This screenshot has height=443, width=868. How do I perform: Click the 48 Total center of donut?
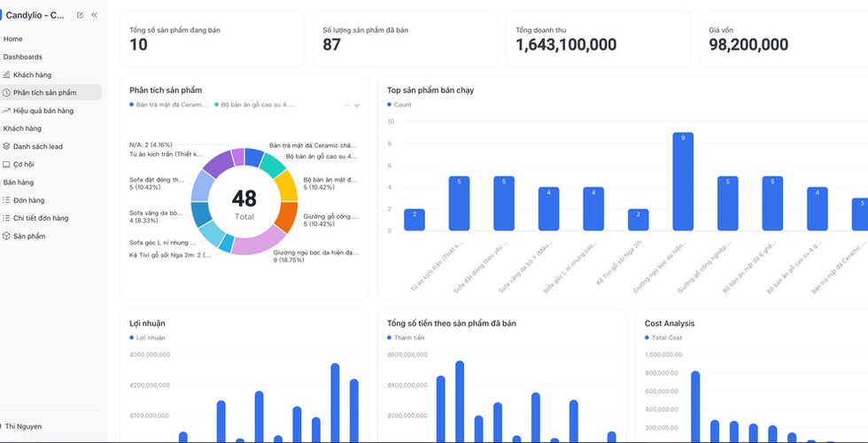244,203
